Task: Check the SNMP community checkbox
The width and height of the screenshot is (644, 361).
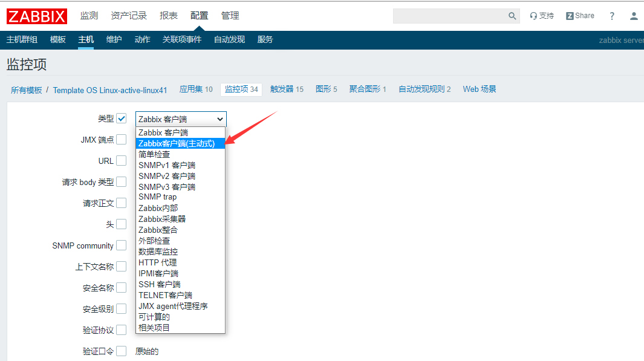Action: 121,245
